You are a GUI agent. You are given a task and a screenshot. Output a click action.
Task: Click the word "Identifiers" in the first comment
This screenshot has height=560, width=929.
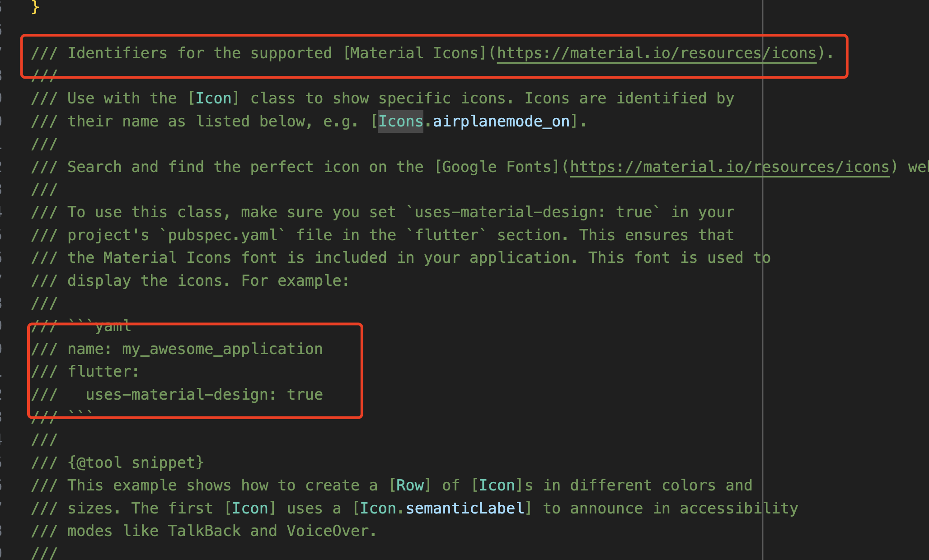point(117,53)
